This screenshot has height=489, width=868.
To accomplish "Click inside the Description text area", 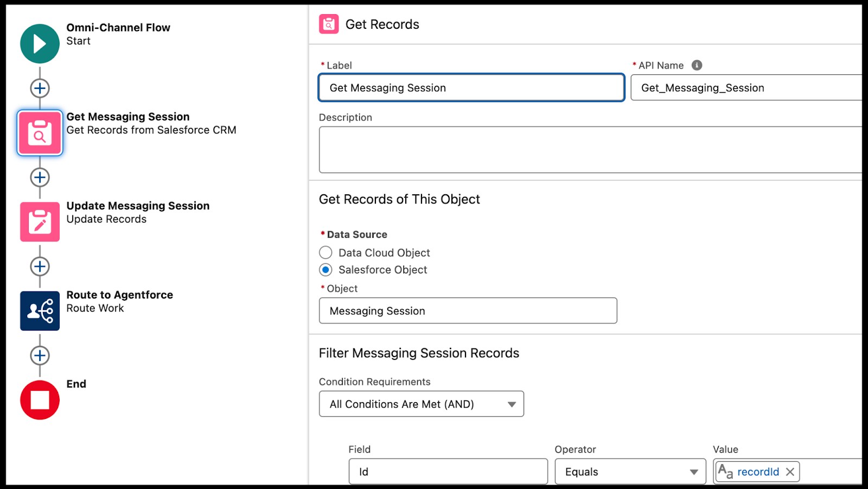I will [590, 150].
